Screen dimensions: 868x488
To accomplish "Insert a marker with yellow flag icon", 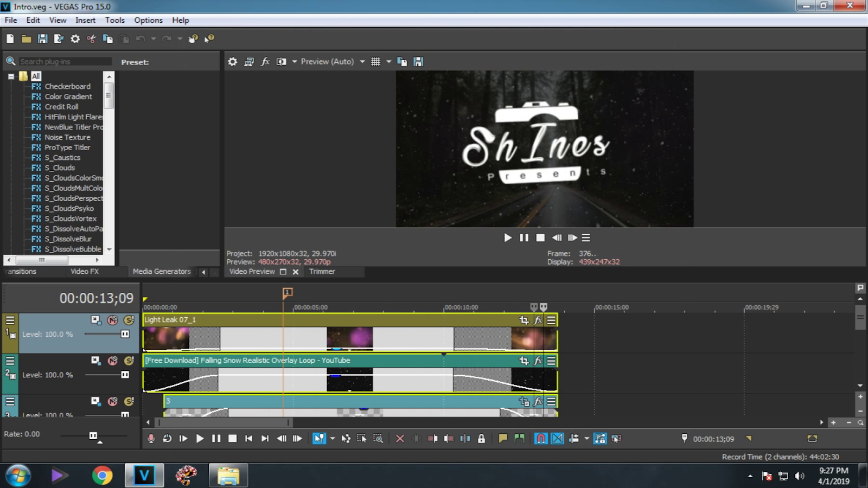I will point(503,439).
